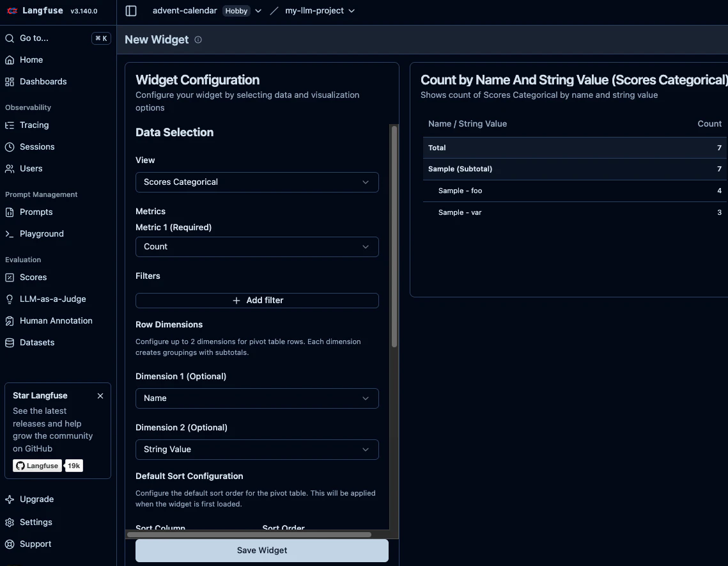Viewport: 728px width, 566px height.
Task: Click the Add filter button
Action: coord(257,300)
